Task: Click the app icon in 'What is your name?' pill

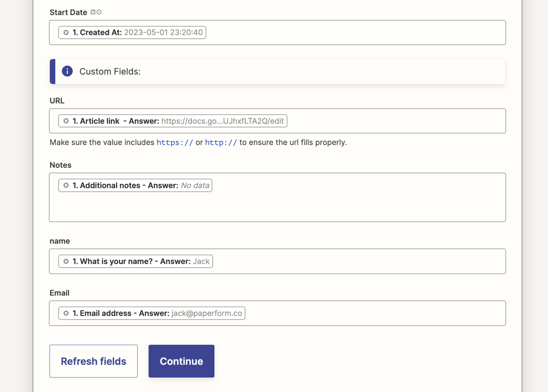Action: point(66,261)
